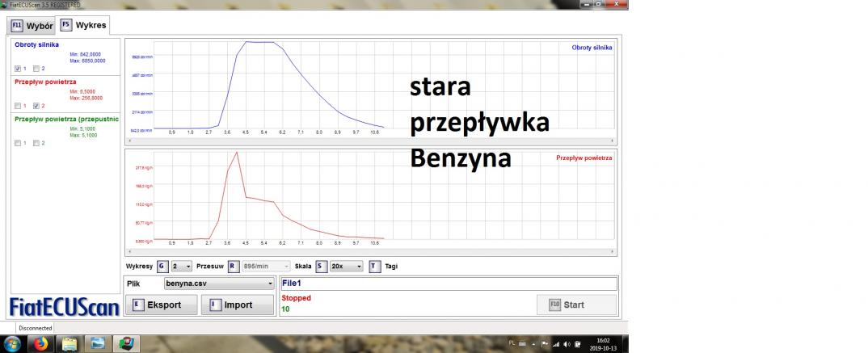This screenshot has width=868, height=353.
Task: Open Windows Start menu orb
Action: 12,342
